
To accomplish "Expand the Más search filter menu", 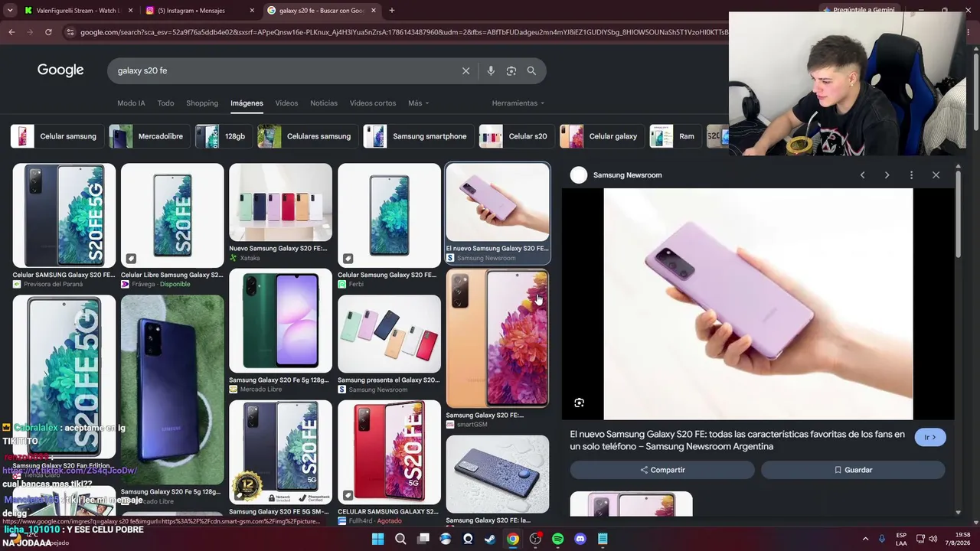I will 418,103.
